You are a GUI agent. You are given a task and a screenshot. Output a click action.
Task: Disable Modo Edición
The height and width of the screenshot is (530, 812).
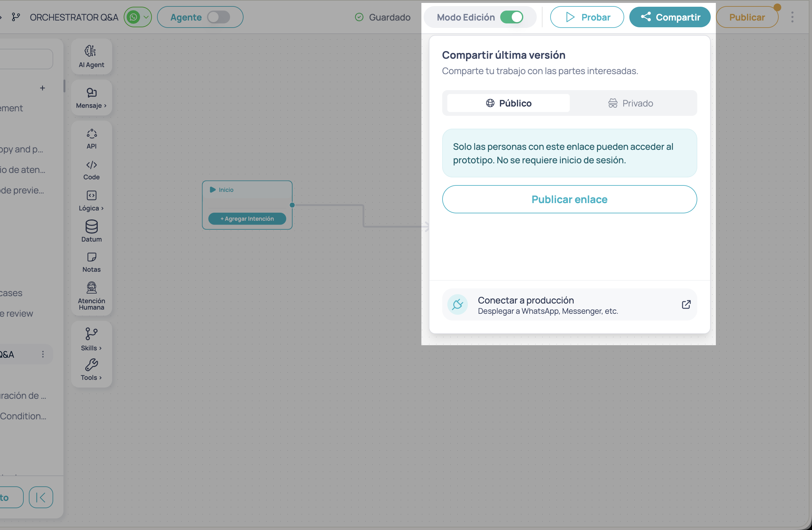pos(512,17)
